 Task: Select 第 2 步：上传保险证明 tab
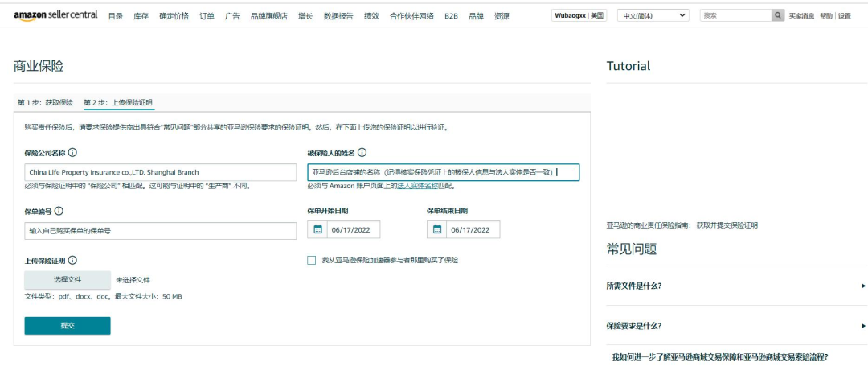(118, 102)
